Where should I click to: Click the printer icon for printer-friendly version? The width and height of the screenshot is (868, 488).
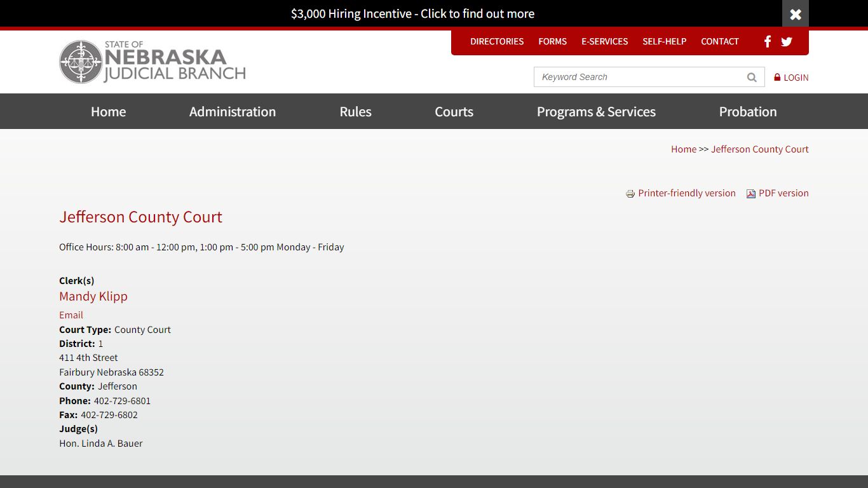coord(630,194)
